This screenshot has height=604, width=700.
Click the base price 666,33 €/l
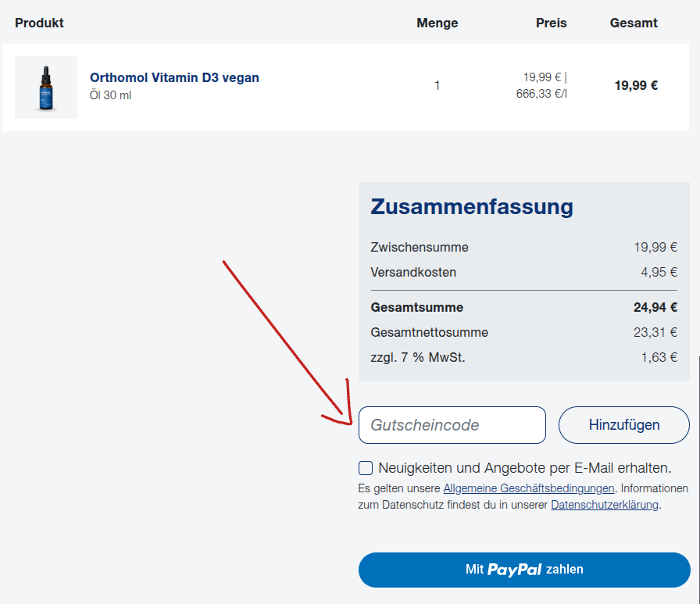click(x=541, y=94)
